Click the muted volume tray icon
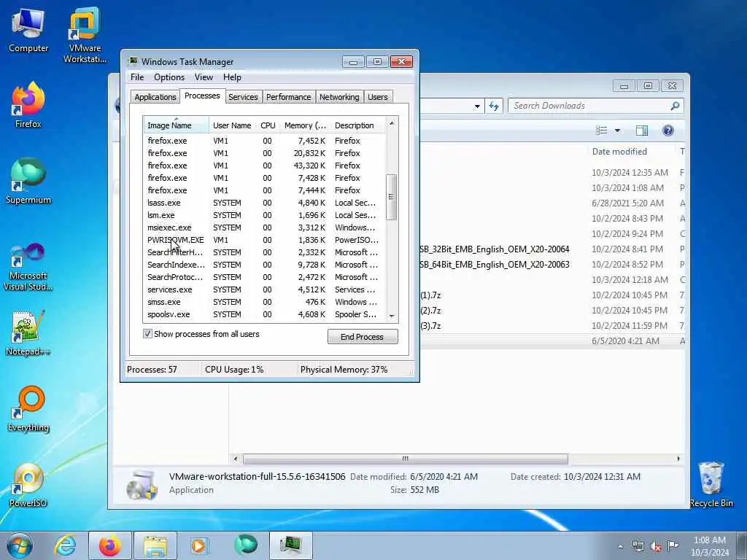 coord(656,546)
